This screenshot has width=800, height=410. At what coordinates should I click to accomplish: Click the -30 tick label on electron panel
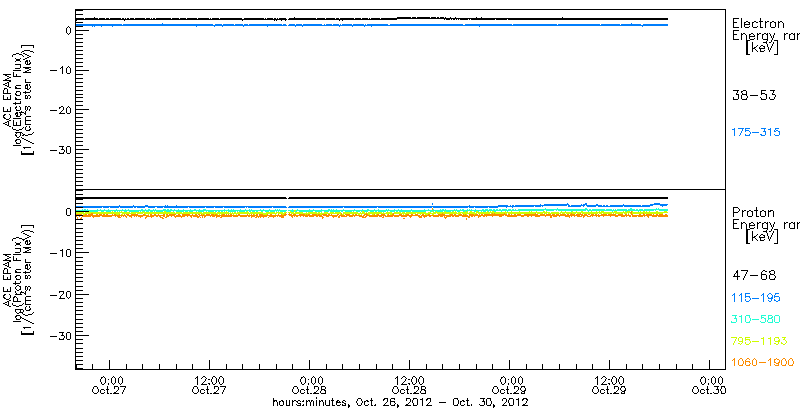pos(59,149)
